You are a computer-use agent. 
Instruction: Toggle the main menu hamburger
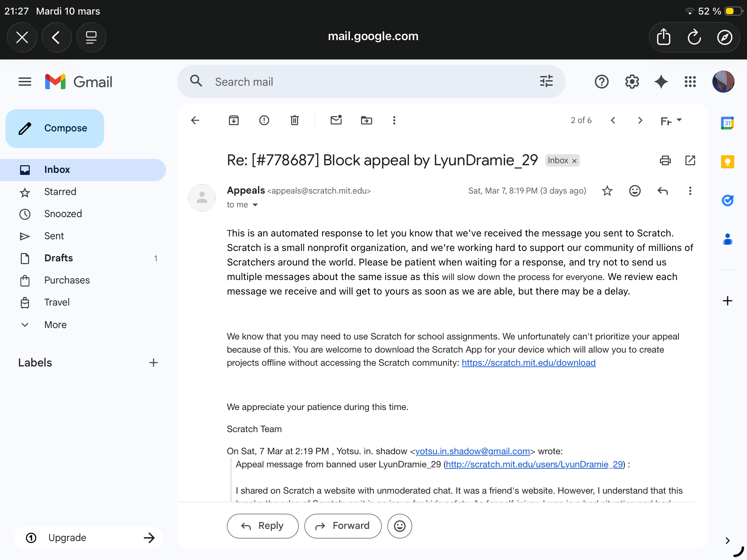pyautogui.click(x=25, y=82)
